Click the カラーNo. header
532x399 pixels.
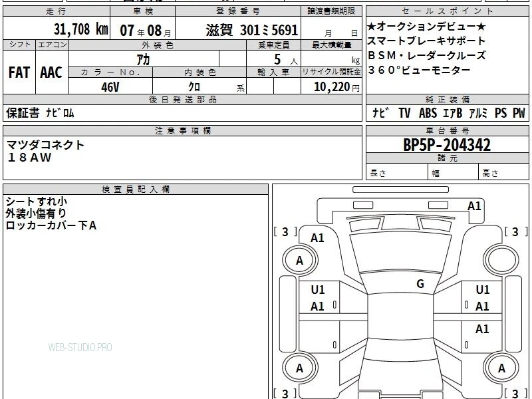pos(110,72)
